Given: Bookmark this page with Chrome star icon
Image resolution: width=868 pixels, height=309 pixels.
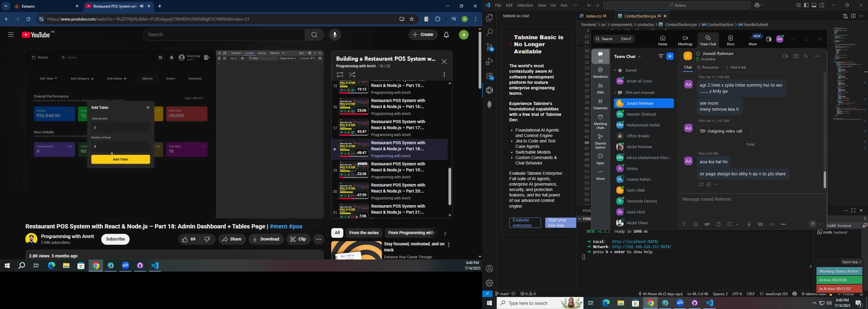Looking at the screenshot, I should click(x=411, y=19).
